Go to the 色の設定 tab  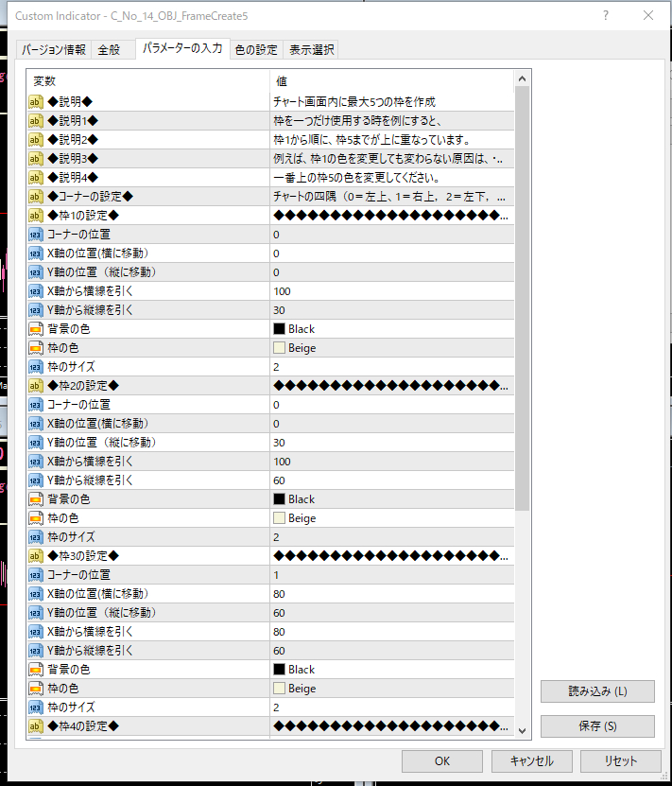(x=256, y=49)
